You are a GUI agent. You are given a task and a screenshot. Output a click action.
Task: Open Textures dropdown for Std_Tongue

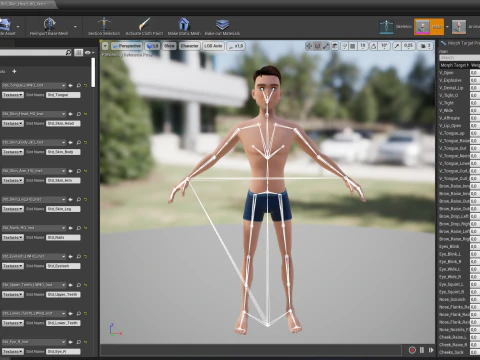pos(13,95)
